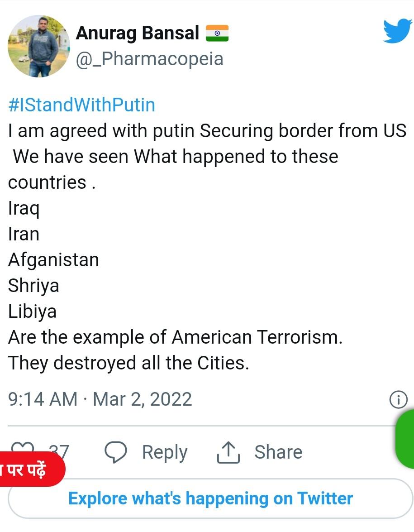
Task: Tap the green button at right edge
Action: pyautogui.click(x=405, y=439)
